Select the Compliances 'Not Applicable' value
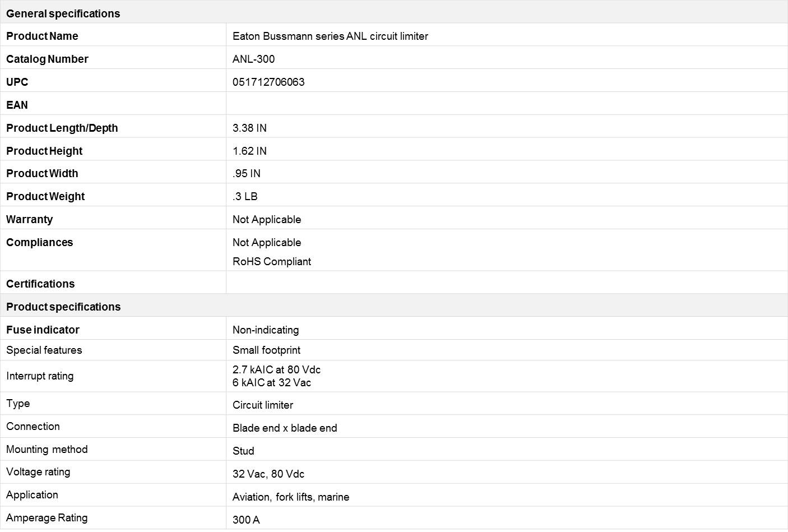788x532 pixels. click(267, 242)
